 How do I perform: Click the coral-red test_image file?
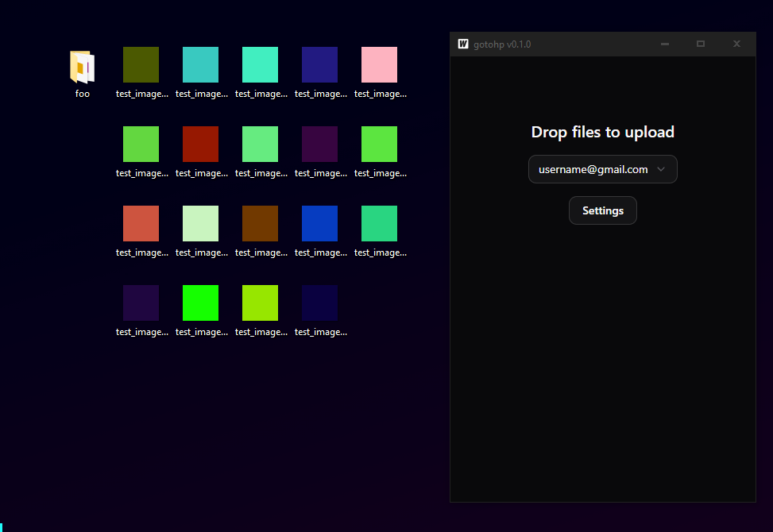(141, 224)
